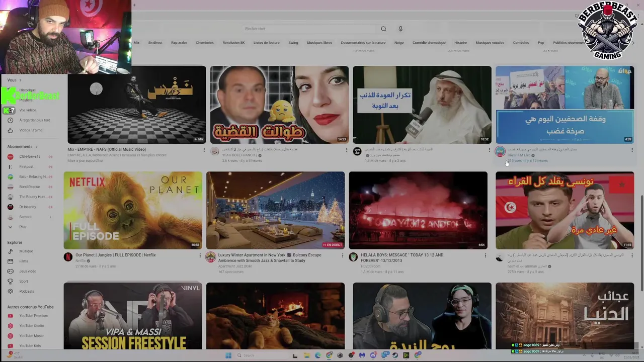Select the 'Rap arabe' filter chip
This screenshot has width=644, height=362.
click(179, 43)
